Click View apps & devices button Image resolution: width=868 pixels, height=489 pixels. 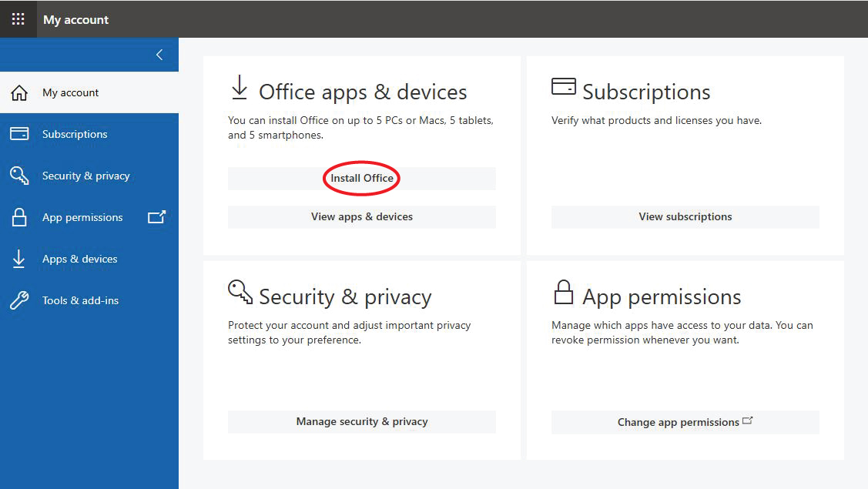pos(362,217)
